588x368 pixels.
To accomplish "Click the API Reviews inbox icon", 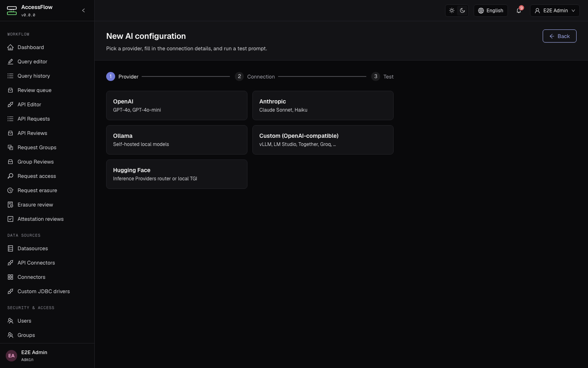I will click(x=10, y=133).
